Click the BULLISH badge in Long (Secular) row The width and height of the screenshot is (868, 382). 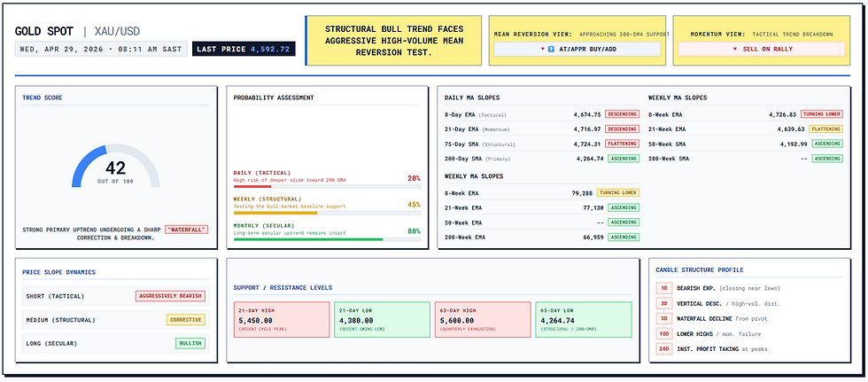[190, 343]
